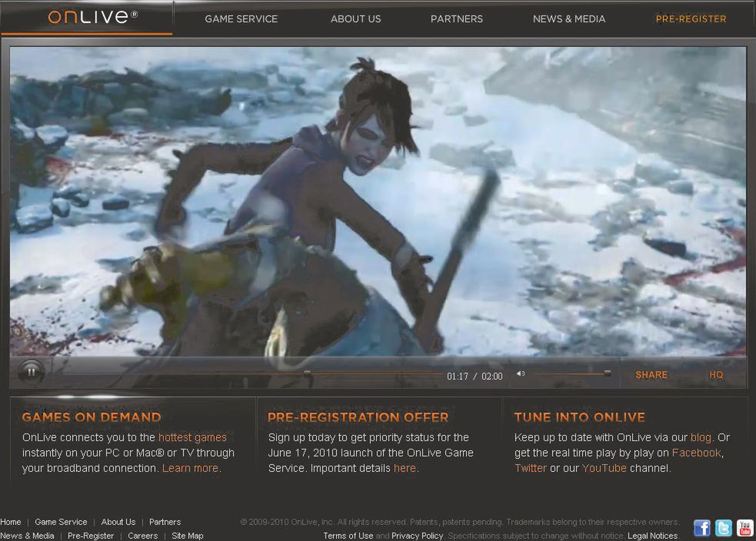Screen dimensions: 756x541
Task: Click the PRE-REGISTRATION OFFER heading
Action: pos(358,417)
